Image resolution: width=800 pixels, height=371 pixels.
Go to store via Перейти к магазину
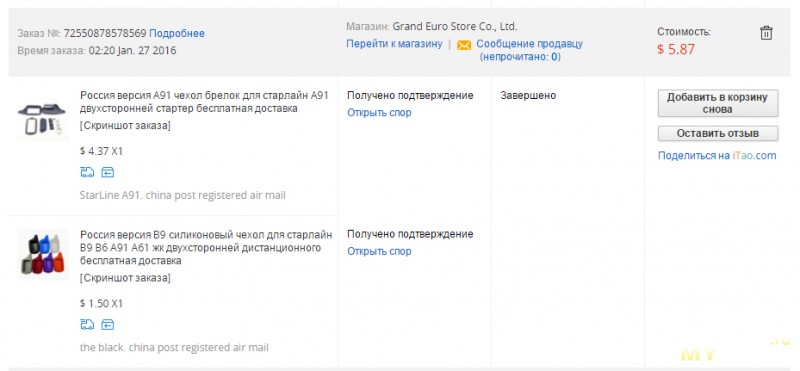[x=394, y=44]
